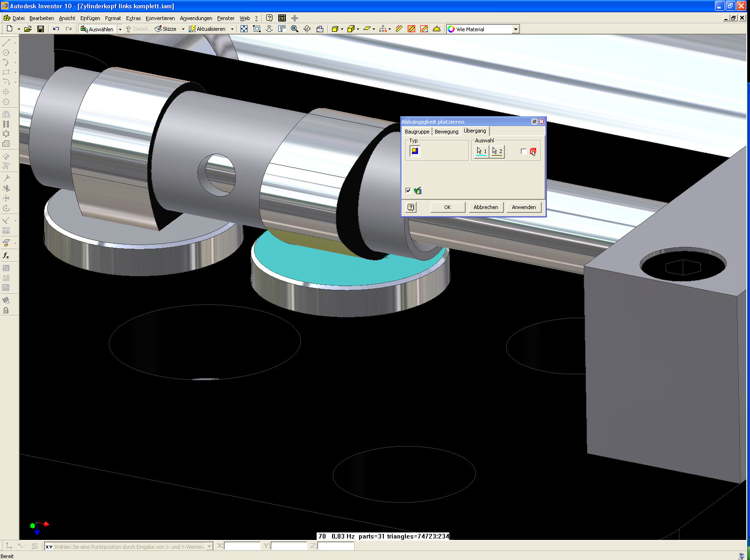The image size is (750, 560).
Task: Open the Extras menu
Action: [x=133, y=18]
